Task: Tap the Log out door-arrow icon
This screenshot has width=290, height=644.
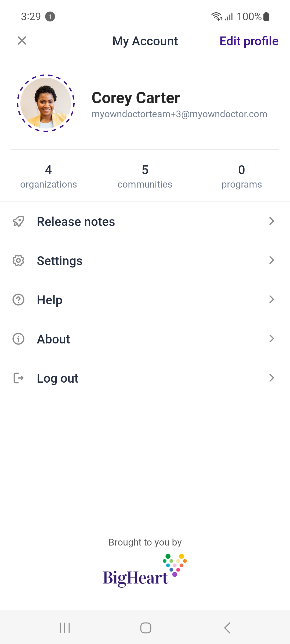Action: (19, 378)
